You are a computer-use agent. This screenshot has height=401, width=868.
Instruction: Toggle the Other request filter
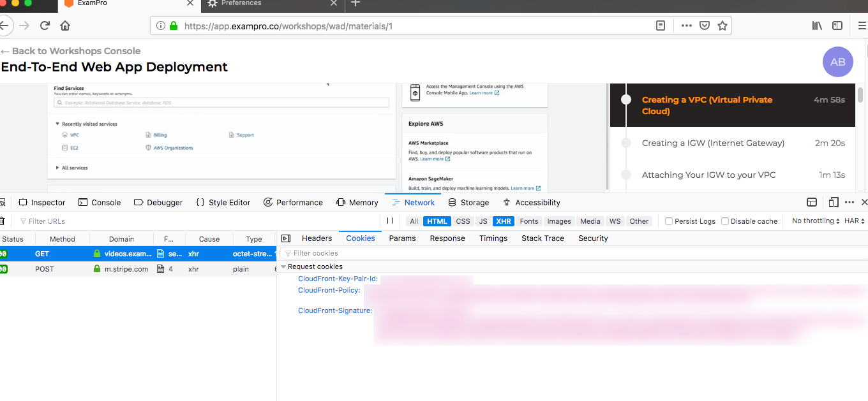pyautogui.click(x=639, y=221)
